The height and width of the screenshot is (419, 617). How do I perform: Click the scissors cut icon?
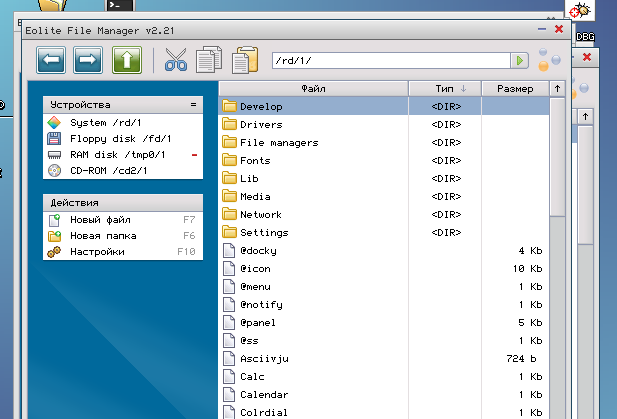point(176,61)
